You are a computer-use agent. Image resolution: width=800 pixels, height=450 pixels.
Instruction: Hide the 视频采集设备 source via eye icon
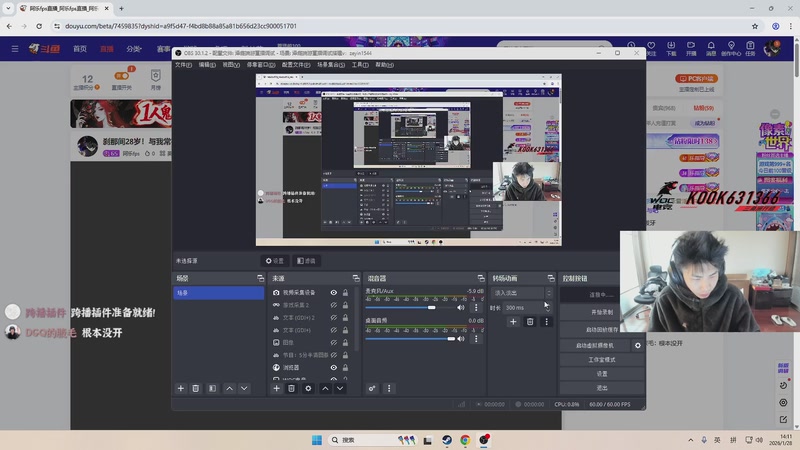[333, 293]
